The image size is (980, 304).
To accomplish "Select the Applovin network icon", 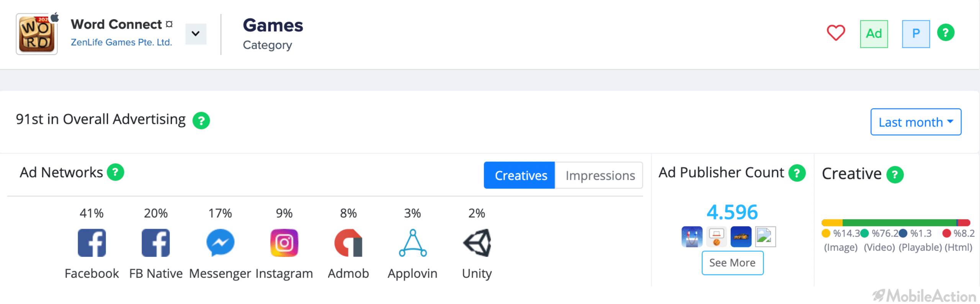I will [413, 243].
